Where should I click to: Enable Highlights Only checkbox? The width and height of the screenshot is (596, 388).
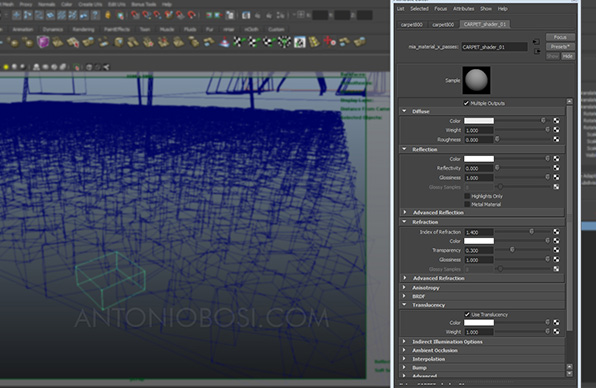(467, 196)
